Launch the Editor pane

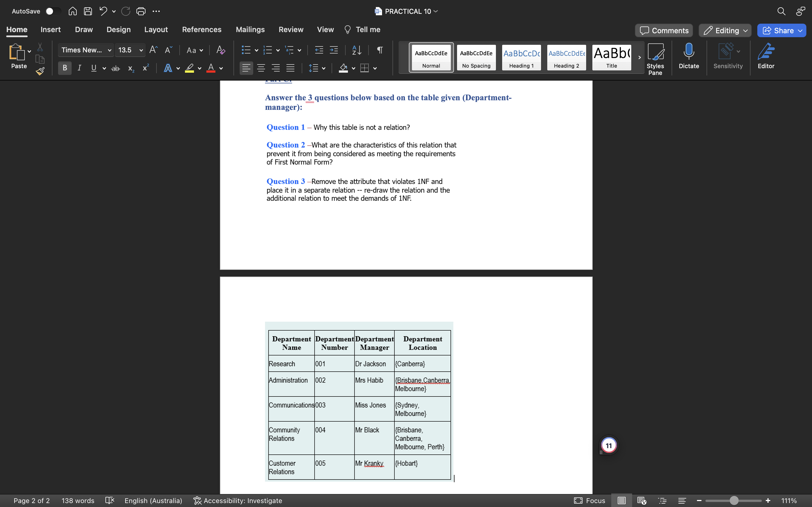[767, 57]
